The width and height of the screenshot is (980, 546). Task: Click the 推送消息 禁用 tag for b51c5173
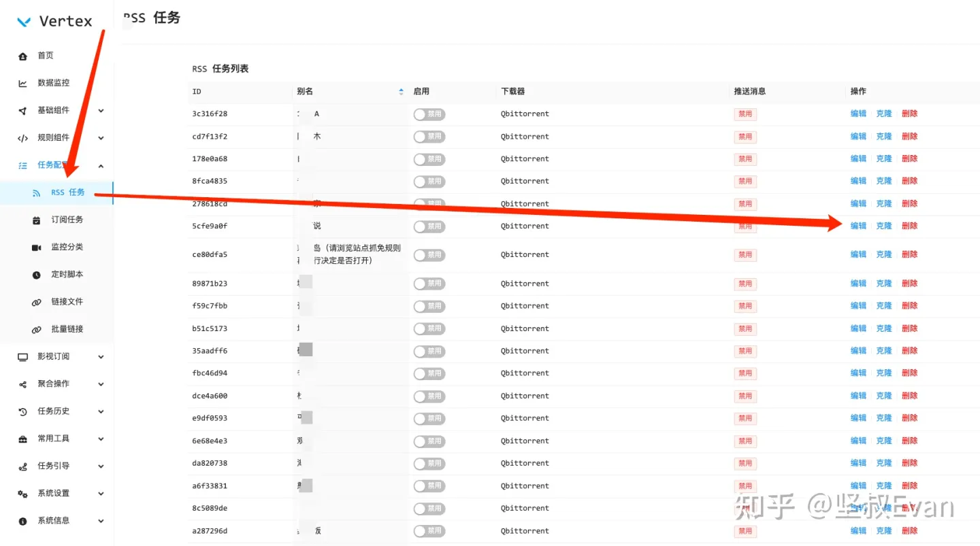click(745, 329)
